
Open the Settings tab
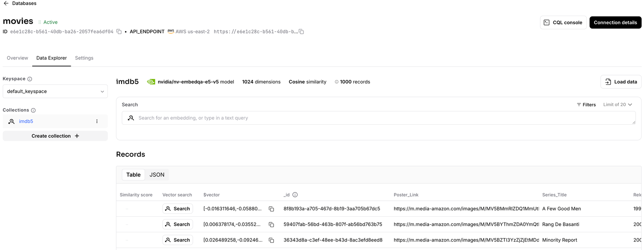[84, 58]
